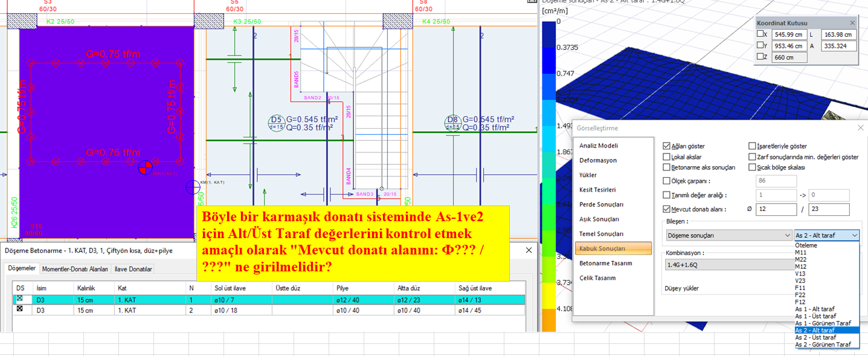Image resolution: width=868 pixels, height=356 pixels.
Task: Disable Ağları göster checkbox
Action: point(667,146)
